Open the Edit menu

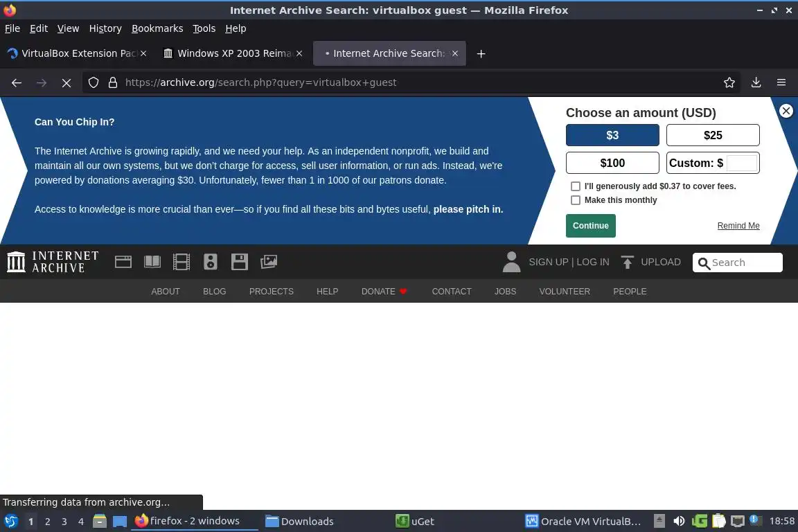39,28
